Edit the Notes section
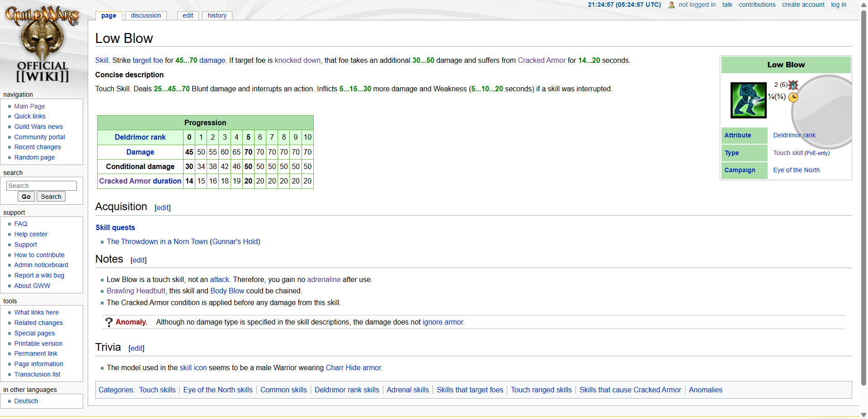 coord(138,260)
